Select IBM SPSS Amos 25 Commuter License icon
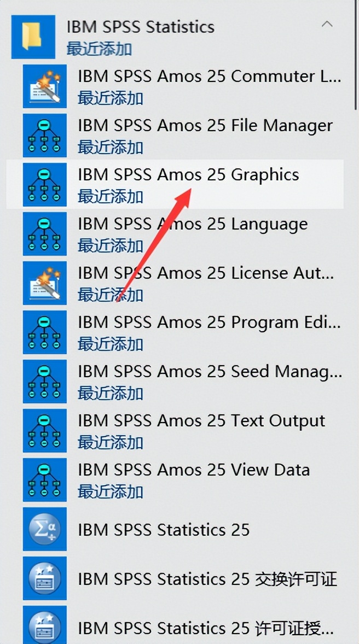The width and height of the screenshot is (359, 644). pos(44,86)
